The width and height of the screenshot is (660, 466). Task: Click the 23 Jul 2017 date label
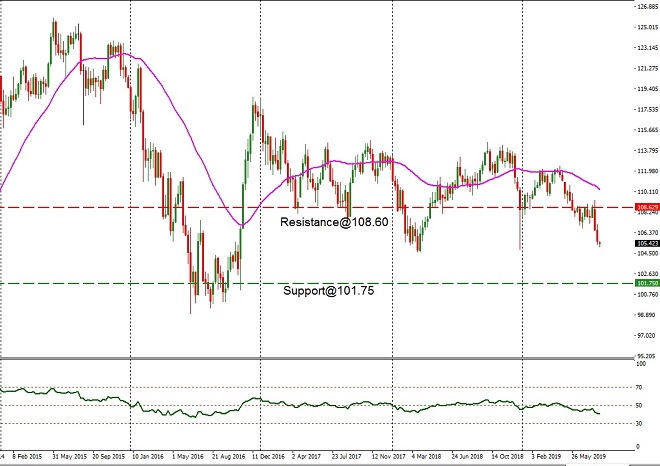(346, 456)
